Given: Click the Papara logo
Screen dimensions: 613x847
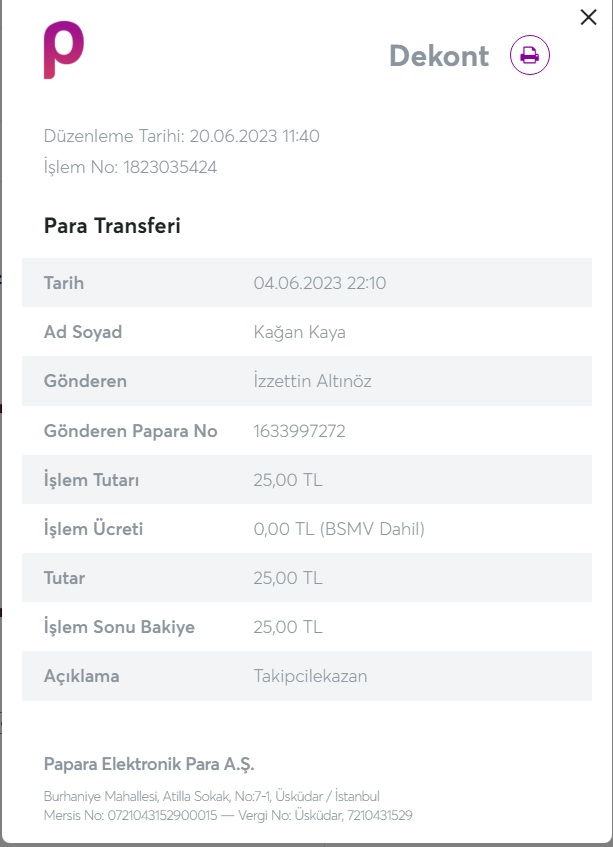Looking at the screenshot, I should point(64,50).
